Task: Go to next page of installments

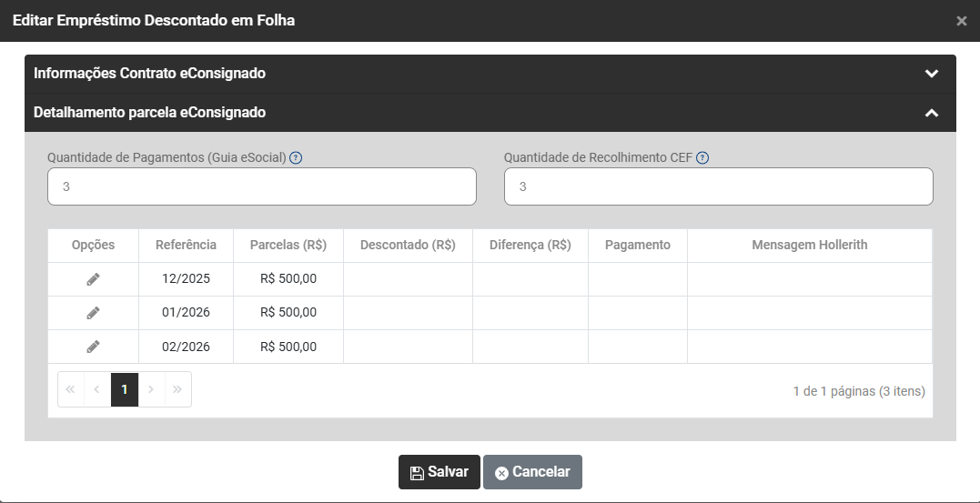Action: coord(151,389)
